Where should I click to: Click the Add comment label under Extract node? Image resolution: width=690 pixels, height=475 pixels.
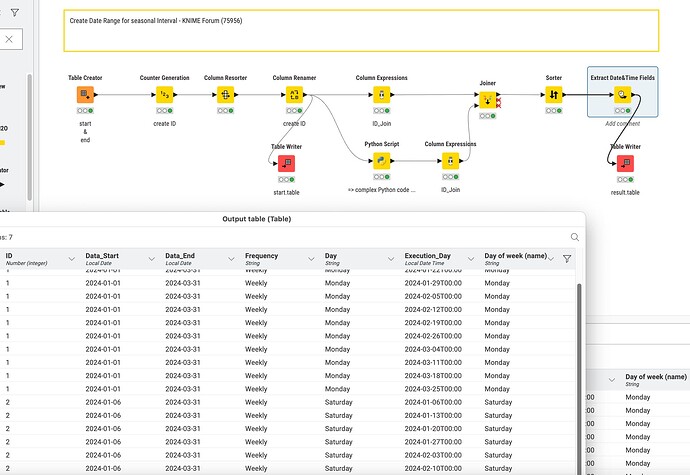pos(622,124)
